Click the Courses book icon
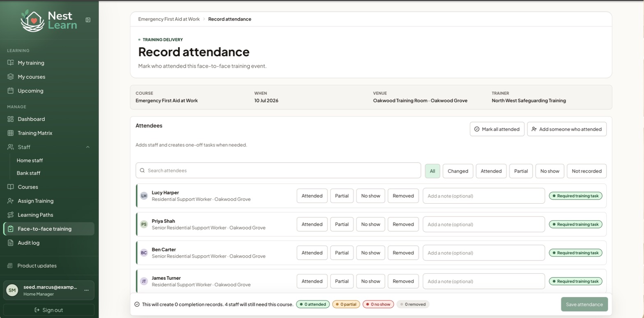The height and width of the screenshot is (318, 644). [11, 187]
